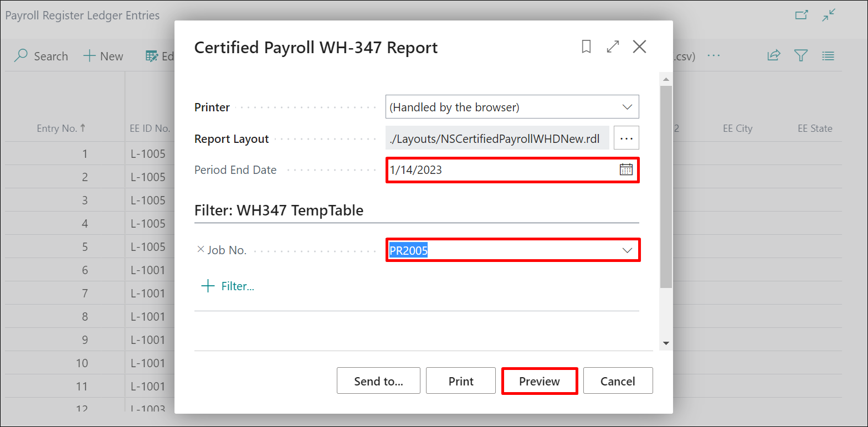Open more options ellipsis in the toolbar
The width and height of the screenshot is (868, 427).
[x=713, y=55]
